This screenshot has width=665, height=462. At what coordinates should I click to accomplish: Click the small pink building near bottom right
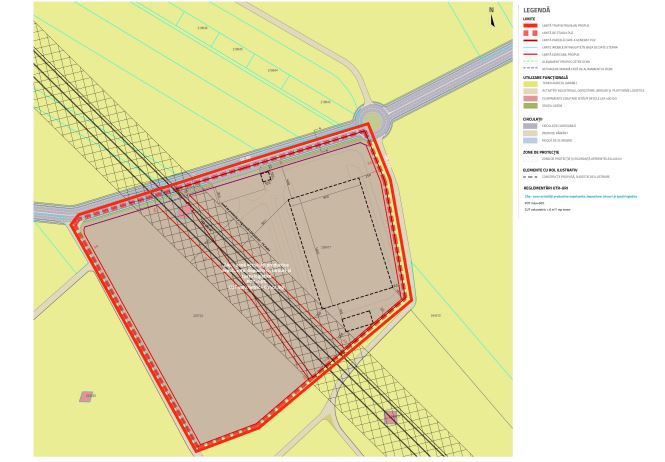click(390, 417)
